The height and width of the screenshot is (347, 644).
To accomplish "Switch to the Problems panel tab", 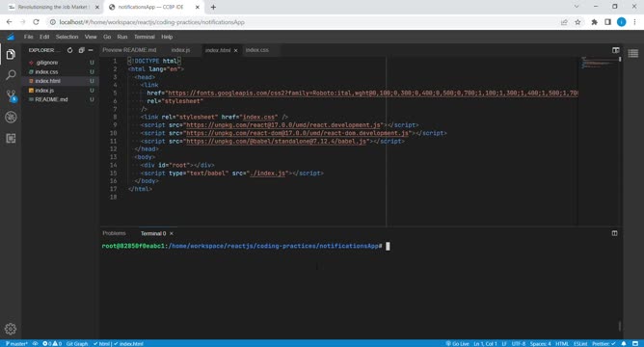I will (x=114, y=233).
